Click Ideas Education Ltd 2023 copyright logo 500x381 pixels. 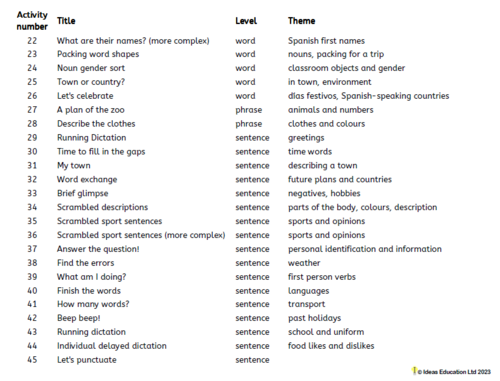pyautogui.click(x=452, y=371)
